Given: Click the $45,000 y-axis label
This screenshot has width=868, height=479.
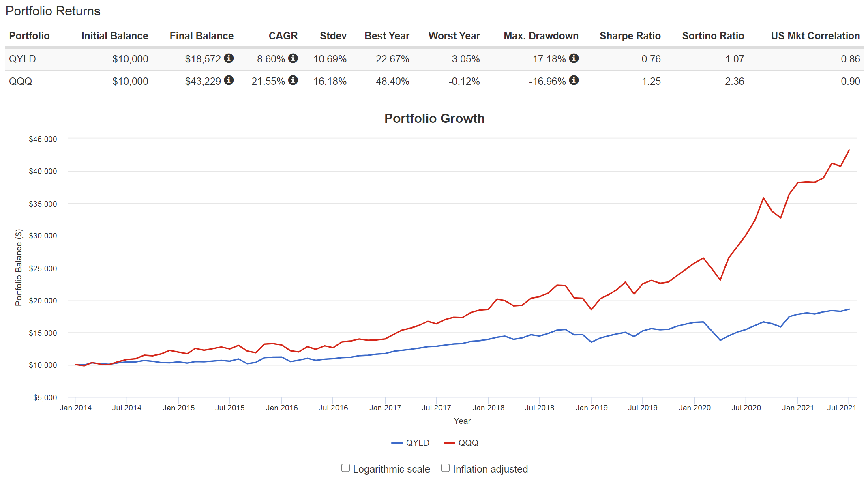Looking at the screenshot, I should 43,139.
